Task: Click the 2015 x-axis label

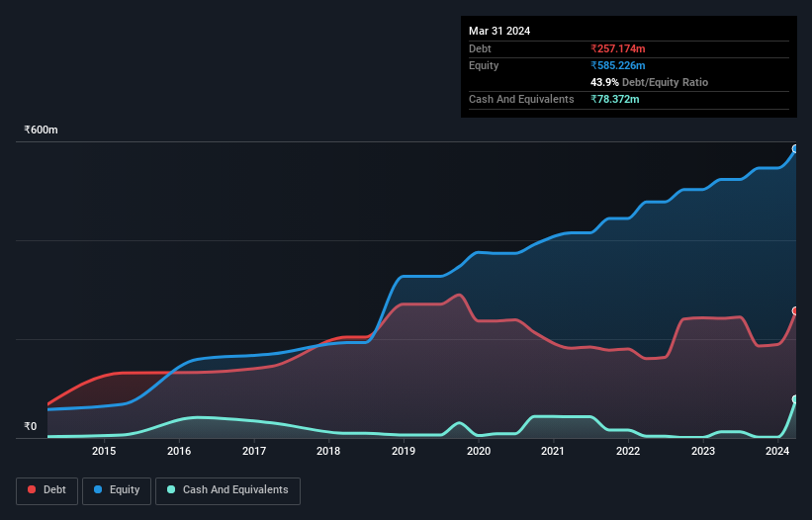Action: (104, 451)
